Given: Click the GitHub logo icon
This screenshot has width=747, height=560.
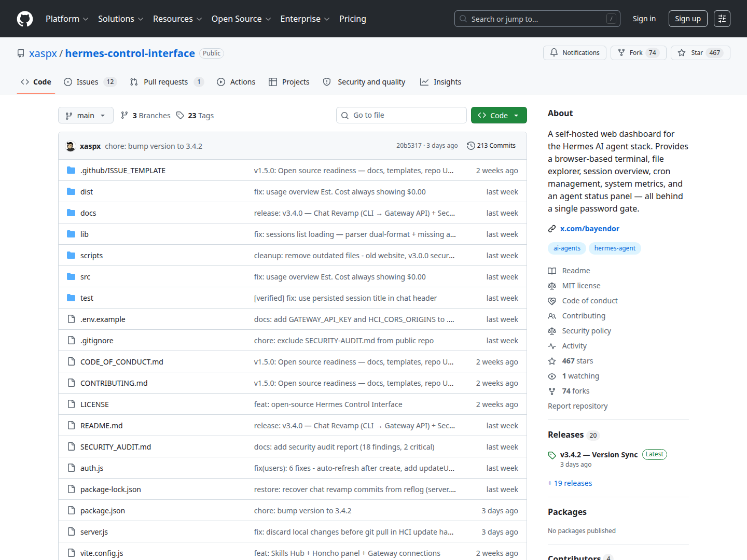Looking at the screenshot, I should (x=25, y=19).
